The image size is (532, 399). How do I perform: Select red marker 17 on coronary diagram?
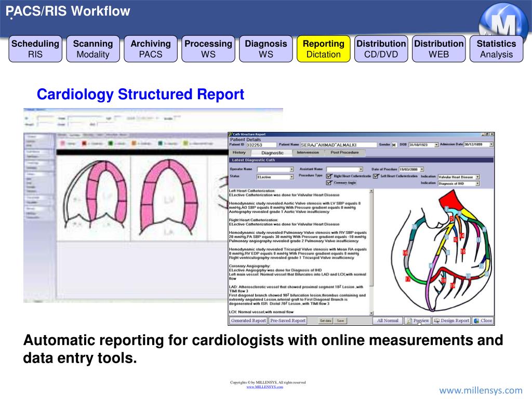point(407,279)
